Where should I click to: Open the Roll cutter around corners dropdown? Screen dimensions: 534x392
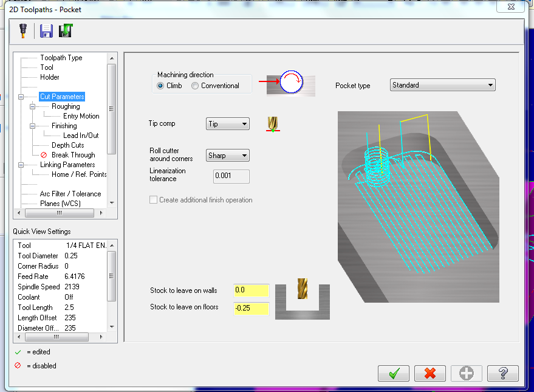228,156
